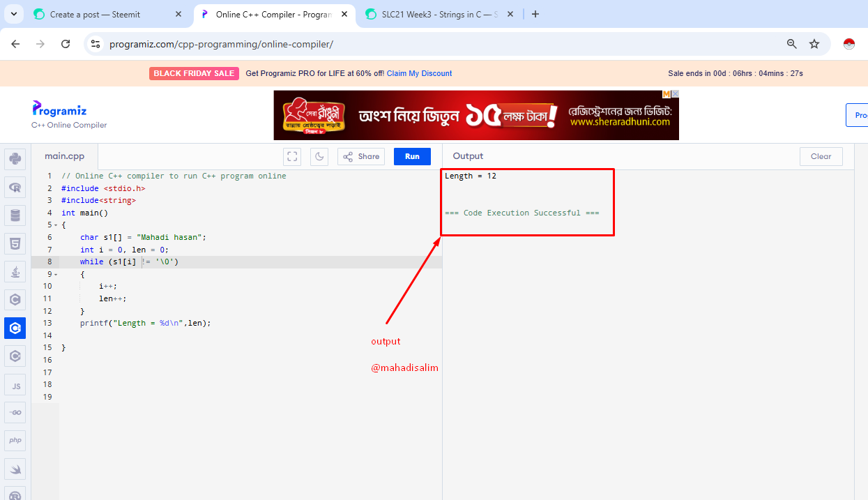Open the Java compiler icon
This screenshot has width=868, height=500.
click(x=15, y=272)
